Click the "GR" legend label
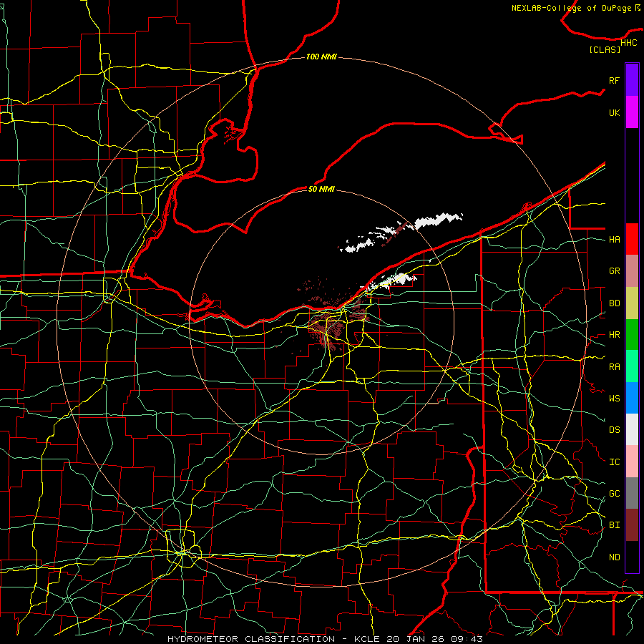This screenshot has height=644, width=644. 614,271
